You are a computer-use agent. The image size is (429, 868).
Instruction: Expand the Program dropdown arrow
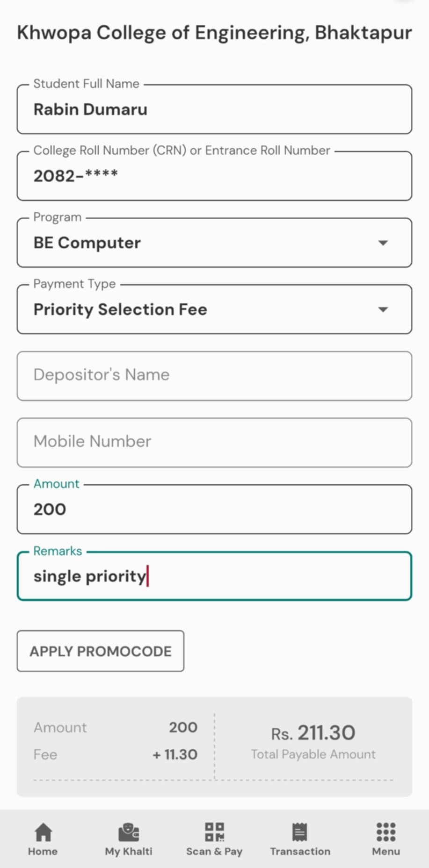[383, 243]
